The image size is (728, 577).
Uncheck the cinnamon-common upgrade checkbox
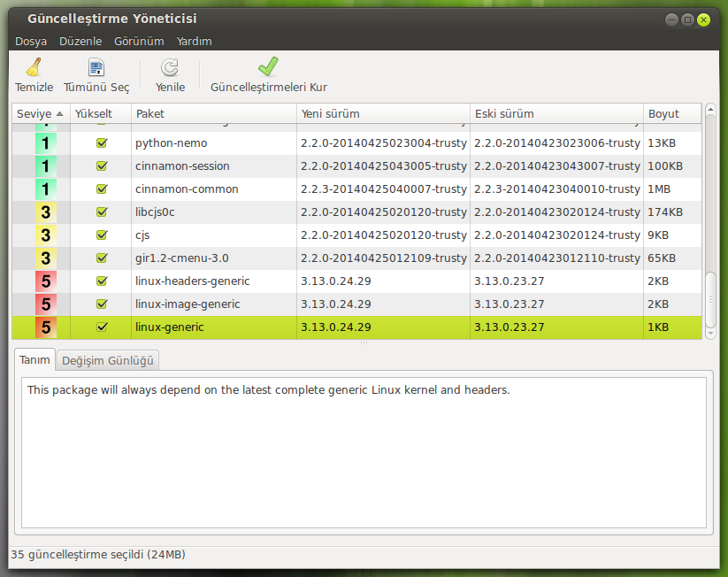coord(102,189)
